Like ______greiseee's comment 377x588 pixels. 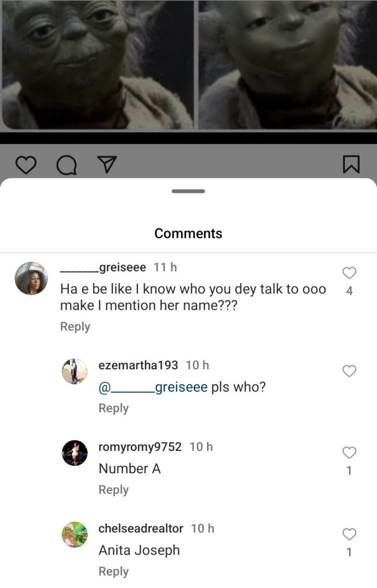tap(349, 273)
